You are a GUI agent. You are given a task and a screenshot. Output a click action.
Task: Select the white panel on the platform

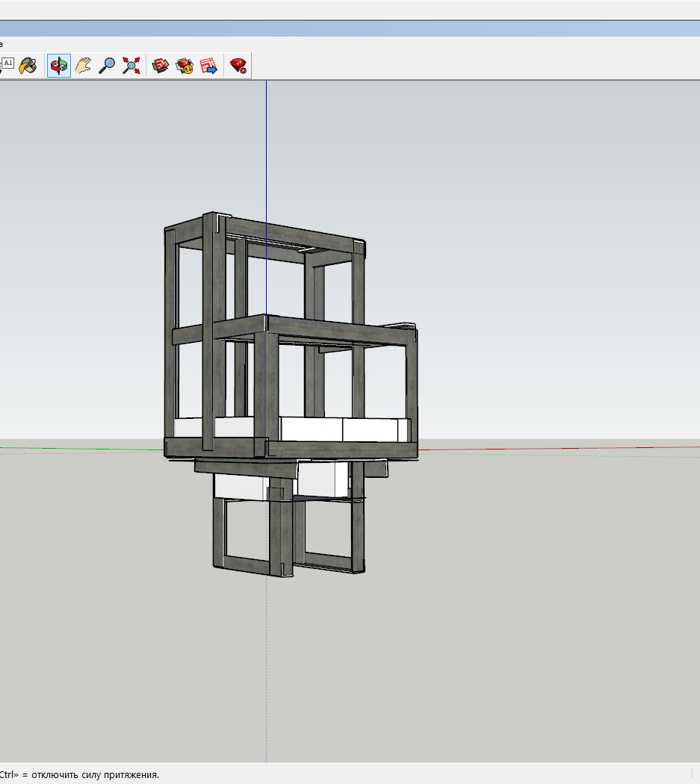pos(374,429)
